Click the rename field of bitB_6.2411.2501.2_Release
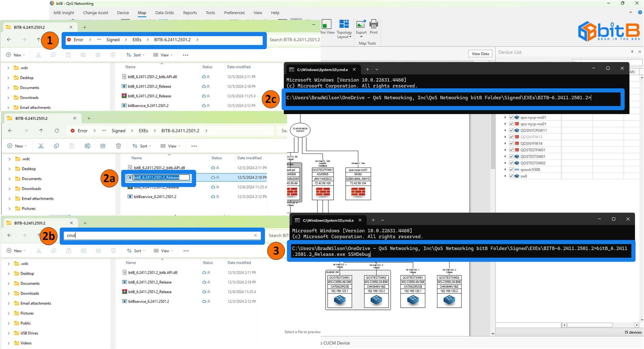This screenshot has height=349, width=644. (x=161, y=177)
